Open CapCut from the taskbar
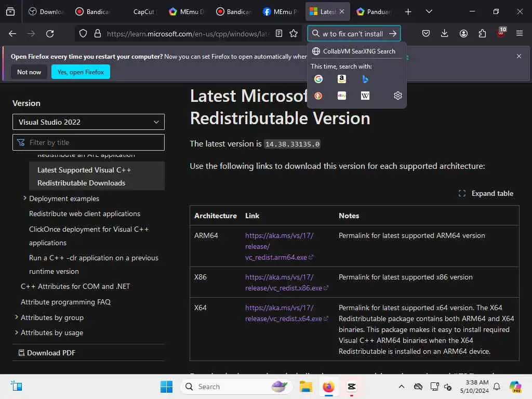The height and width of the screenshot is (399, 532). [352, 387]
